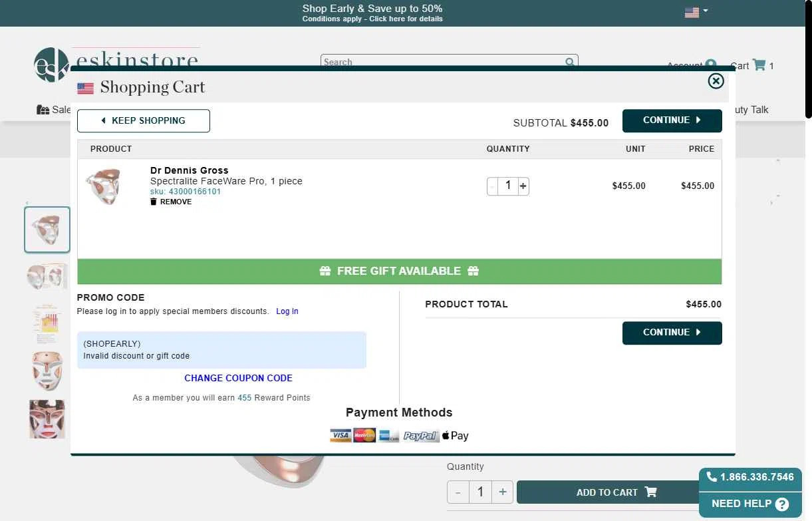Click the US flag icon in the cart header
The image size is (812, 521).
85,88
